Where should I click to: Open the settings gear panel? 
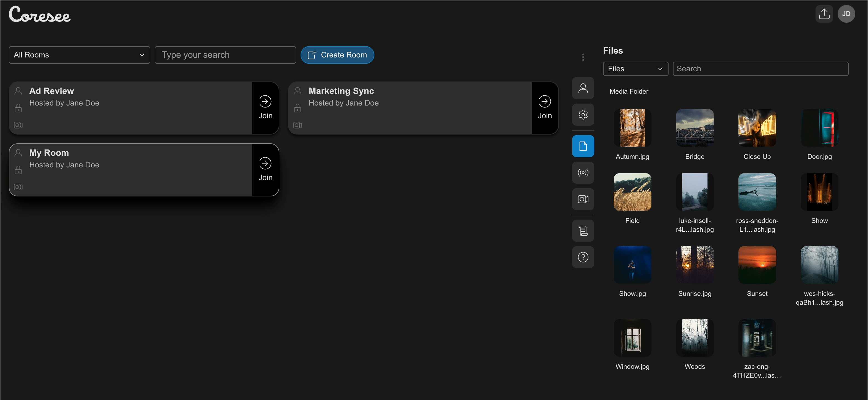[583, 115]
